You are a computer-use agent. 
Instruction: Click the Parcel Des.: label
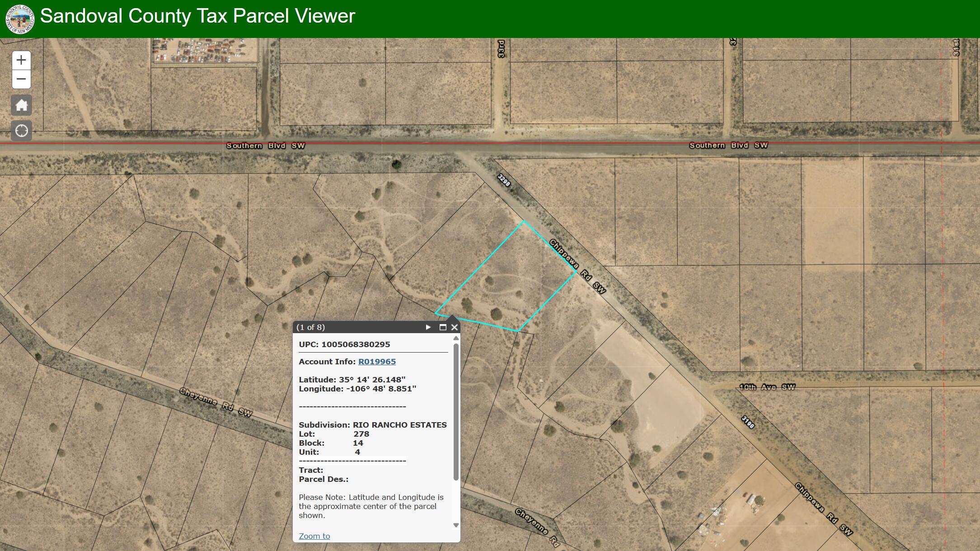[324, 479]
